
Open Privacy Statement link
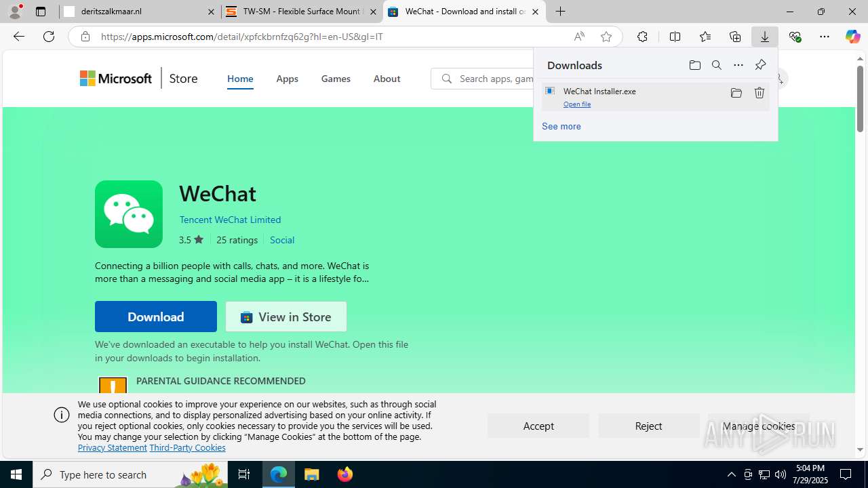[112, 447]
